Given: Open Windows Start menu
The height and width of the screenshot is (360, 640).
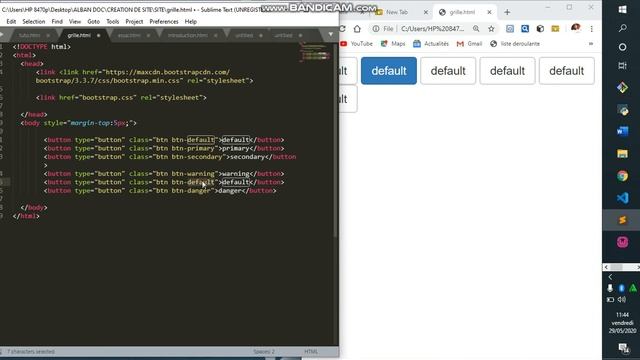Looking at the screenshot, I should point(622,9).
